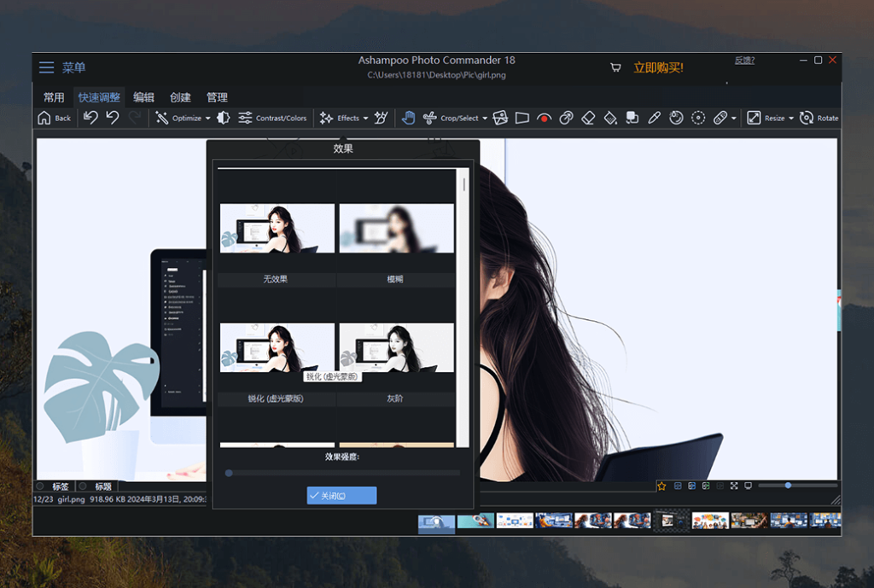Click the round face retouch icon

676,118
